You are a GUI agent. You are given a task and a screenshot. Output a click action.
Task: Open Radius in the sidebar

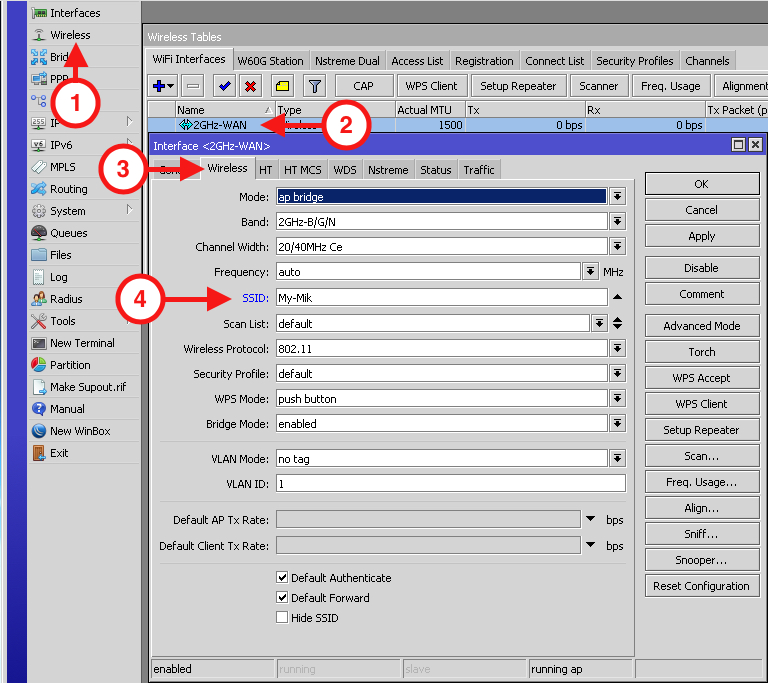[84, 299]
